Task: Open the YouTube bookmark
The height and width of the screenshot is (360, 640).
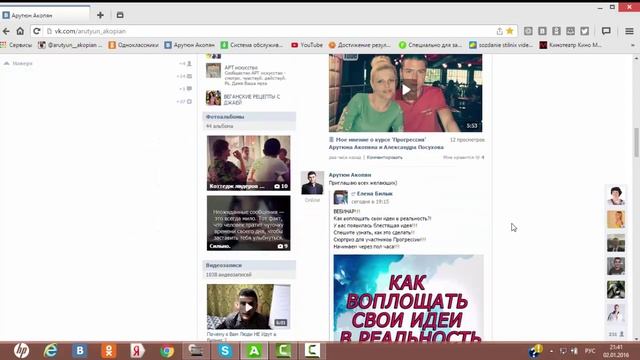Action: pyautogui.click(x=307, y=45)
